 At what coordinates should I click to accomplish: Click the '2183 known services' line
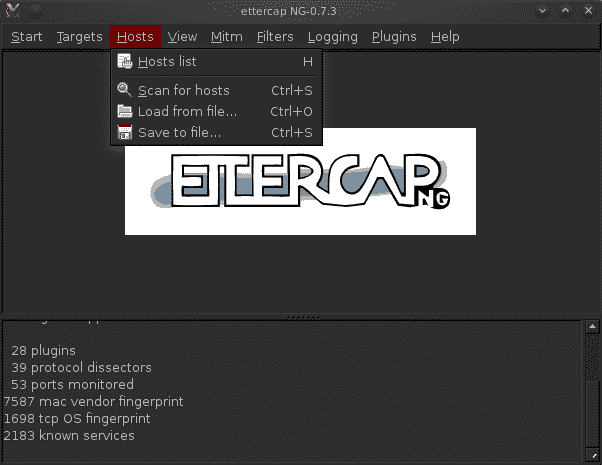click(x=69, y=435)
